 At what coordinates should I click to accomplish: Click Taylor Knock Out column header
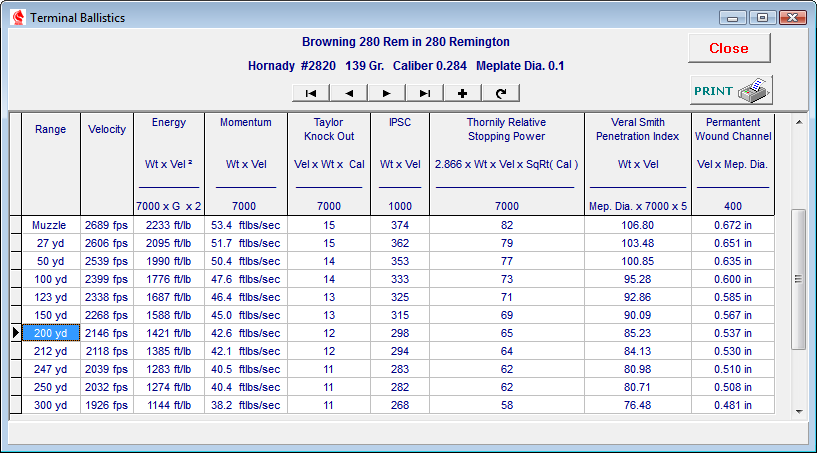point(329,129)
